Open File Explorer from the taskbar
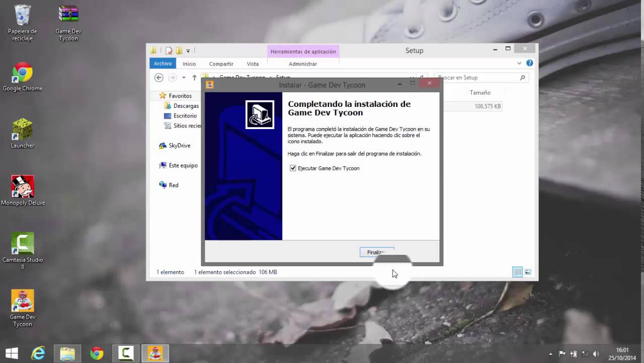 click(x=68, y=353)
